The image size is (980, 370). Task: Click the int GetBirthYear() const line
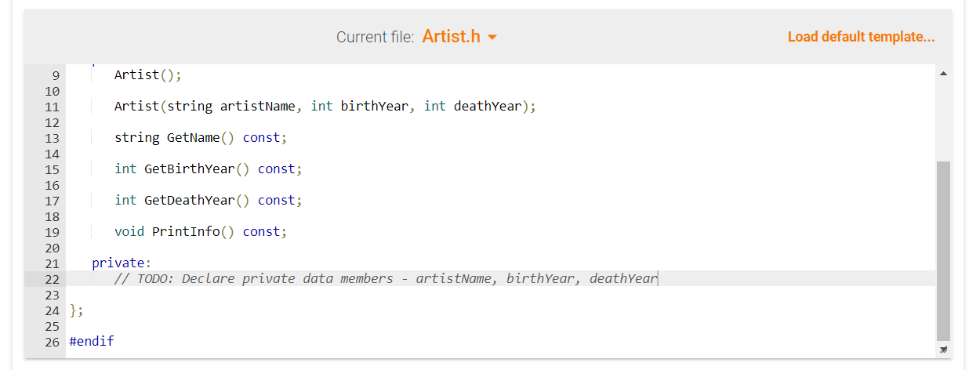[x=208, y=169]
